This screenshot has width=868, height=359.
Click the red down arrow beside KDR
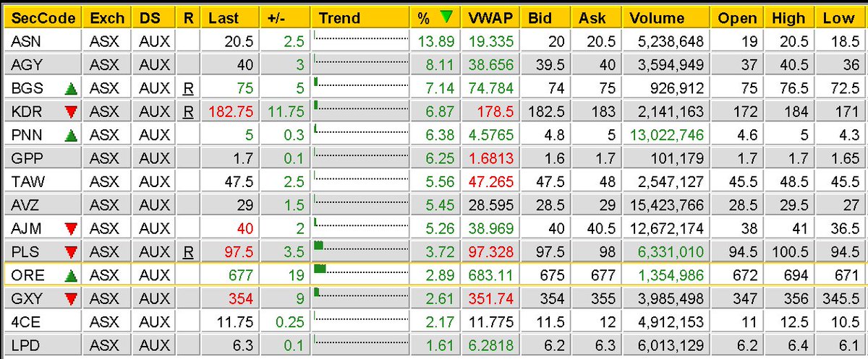[x=70, y=112]
